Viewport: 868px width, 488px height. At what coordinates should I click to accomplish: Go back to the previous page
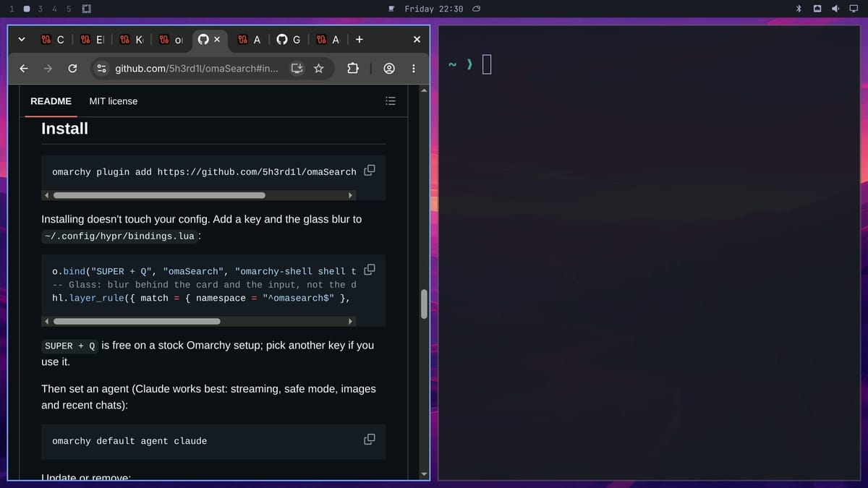(24, 69)
